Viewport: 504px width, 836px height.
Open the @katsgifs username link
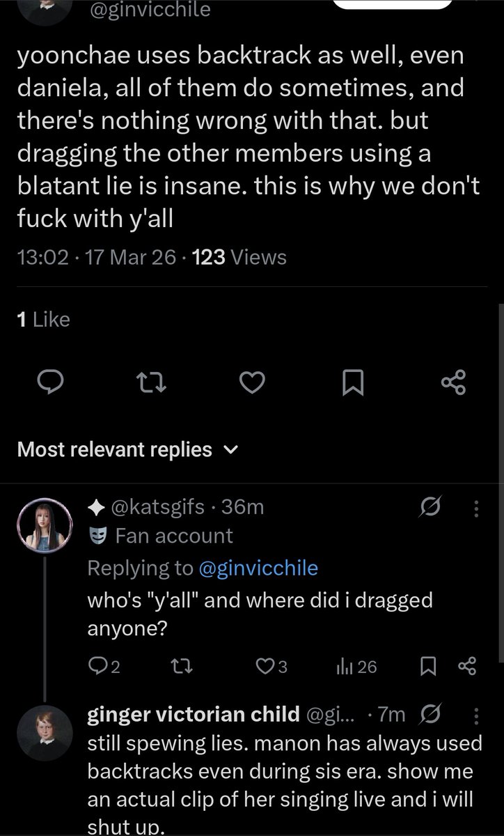(x=155, y=507)
